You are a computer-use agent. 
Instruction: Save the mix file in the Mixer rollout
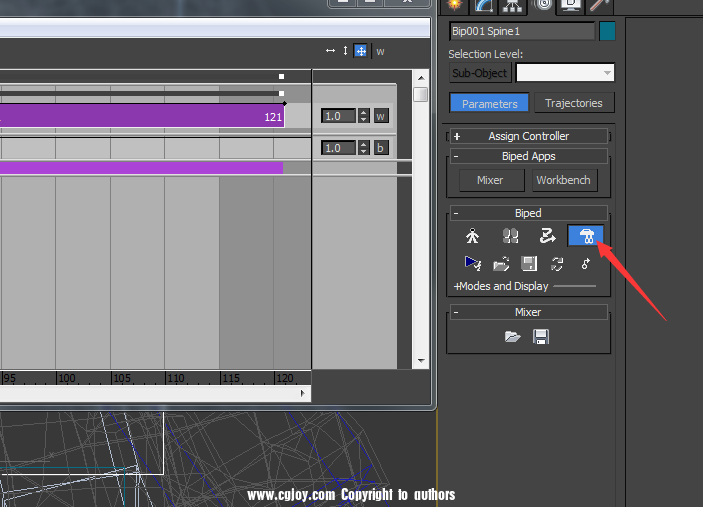(x=541, y=337)
